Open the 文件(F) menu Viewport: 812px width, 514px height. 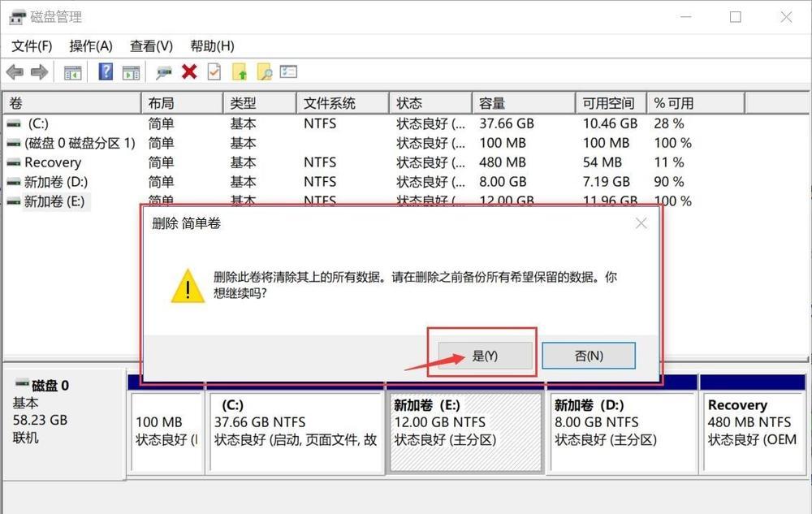(x=32, y=46)
